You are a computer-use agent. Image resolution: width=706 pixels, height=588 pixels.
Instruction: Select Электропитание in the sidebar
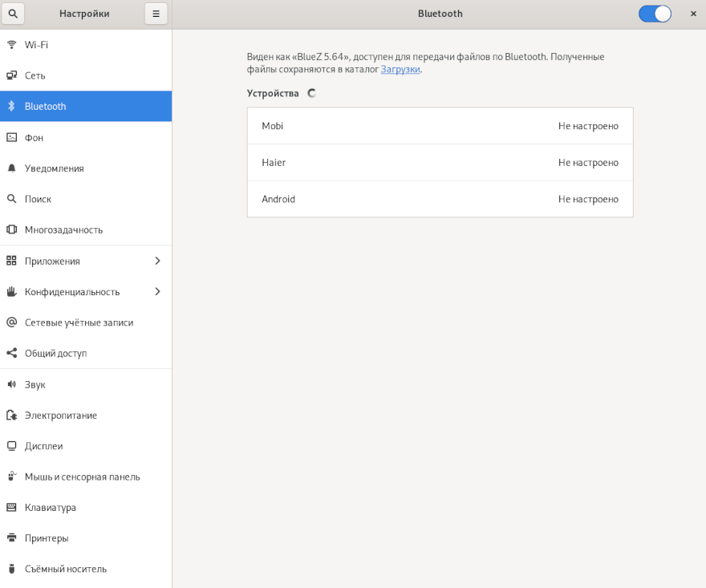point(60,416)
